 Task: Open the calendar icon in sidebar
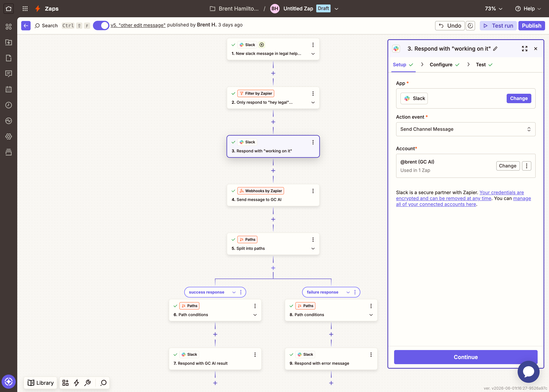point(8,89)
